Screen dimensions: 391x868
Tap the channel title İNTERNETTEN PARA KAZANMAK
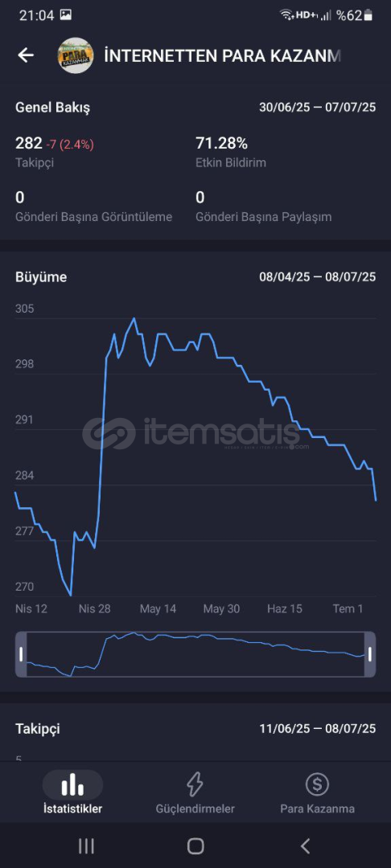tap(222, 56)
